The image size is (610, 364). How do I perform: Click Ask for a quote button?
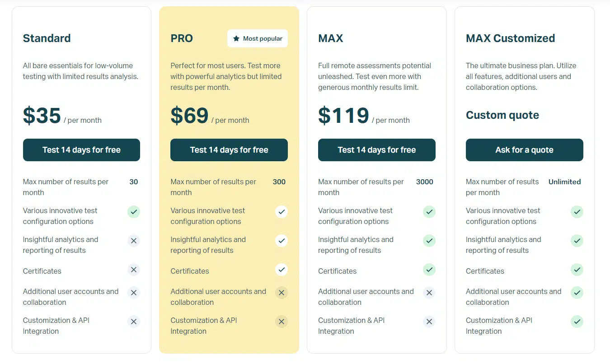coord(524,149)
